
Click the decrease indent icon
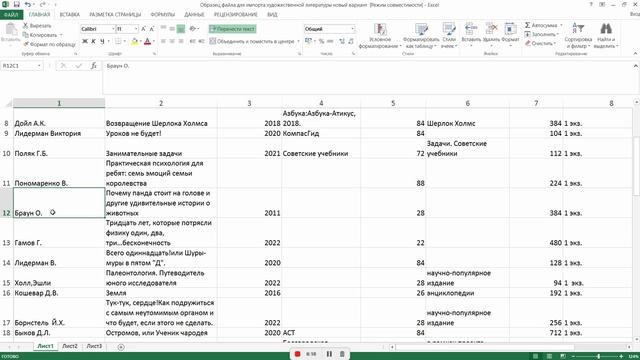click(193, 41)
